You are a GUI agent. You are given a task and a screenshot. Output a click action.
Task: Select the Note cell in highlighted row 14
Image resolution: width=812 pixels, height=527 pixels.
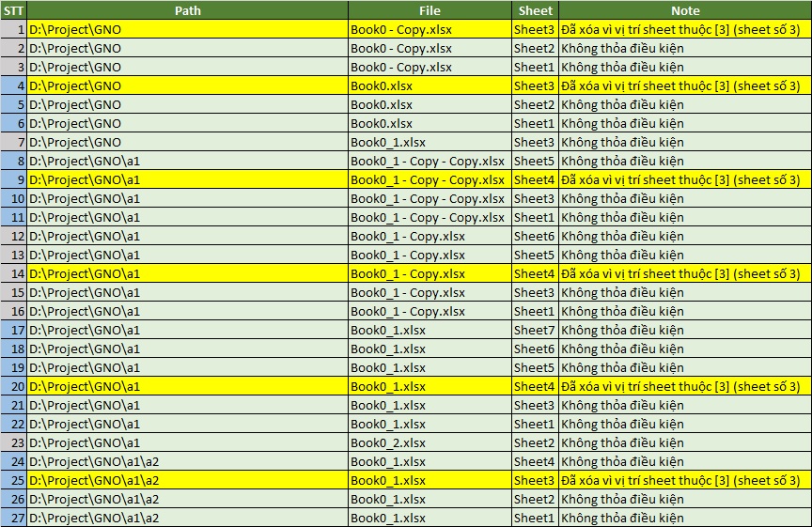tap(685, 273)
